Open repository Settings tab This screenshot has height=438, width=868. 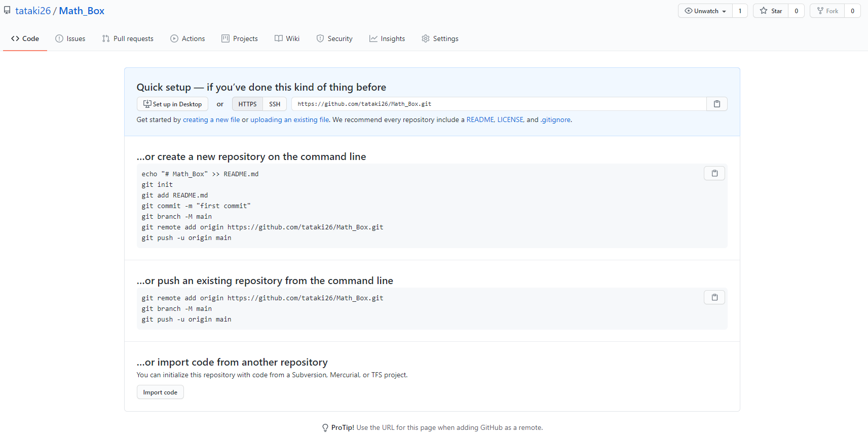point(440,38)
